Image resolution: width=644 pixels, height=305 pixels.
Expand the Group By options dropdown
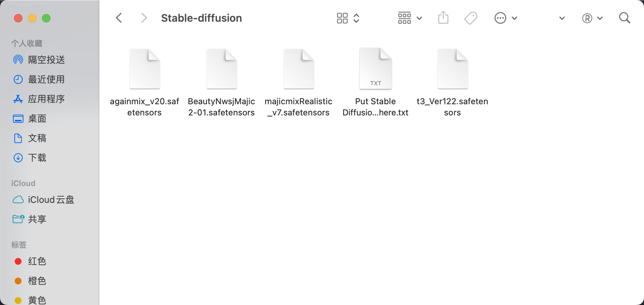(x=409, y=18)
